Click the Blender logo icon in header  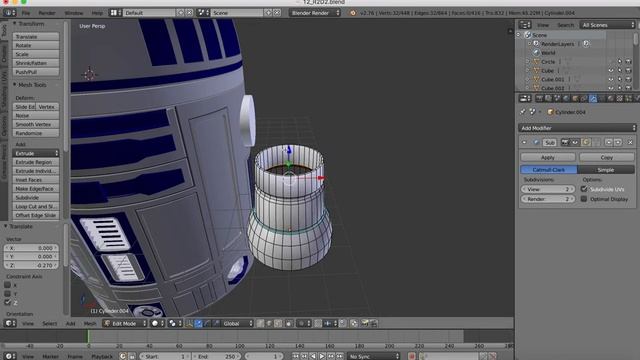[x=353, y=13]
